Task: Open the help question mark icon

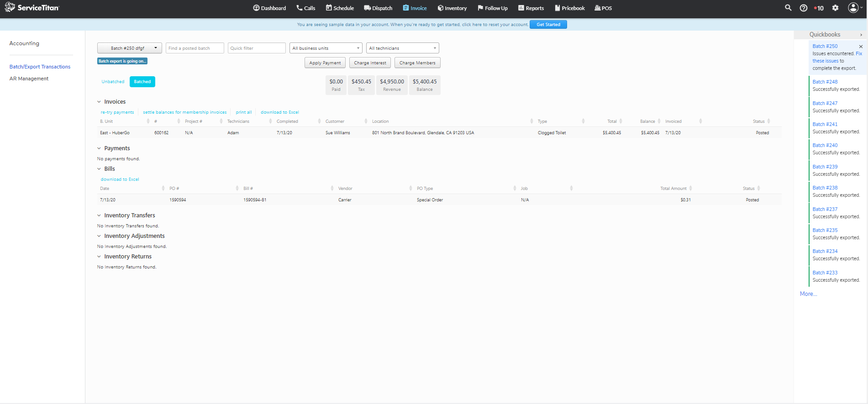Action: pos(804,8)
